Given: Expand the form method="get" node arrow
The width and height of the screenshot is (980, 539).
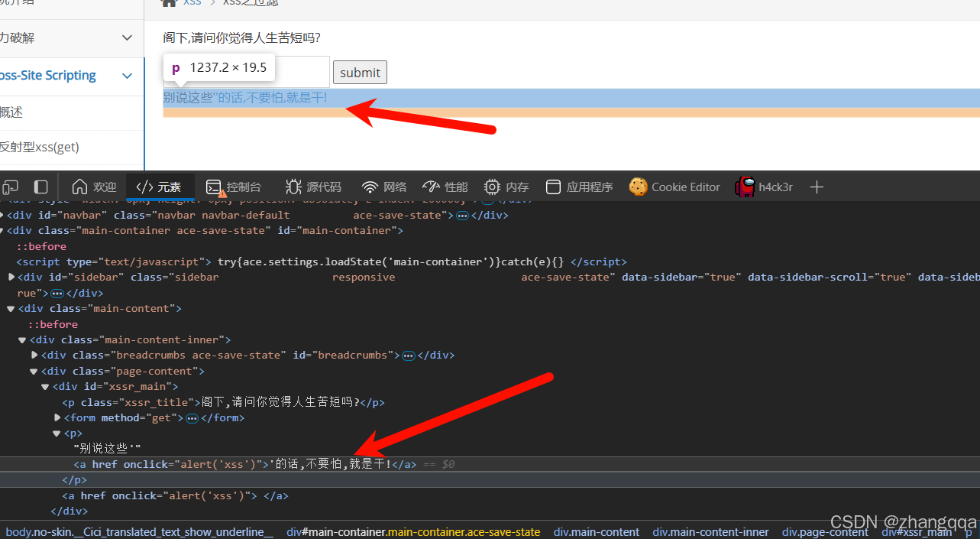Looking at the screenshot, I should point(57,418).
